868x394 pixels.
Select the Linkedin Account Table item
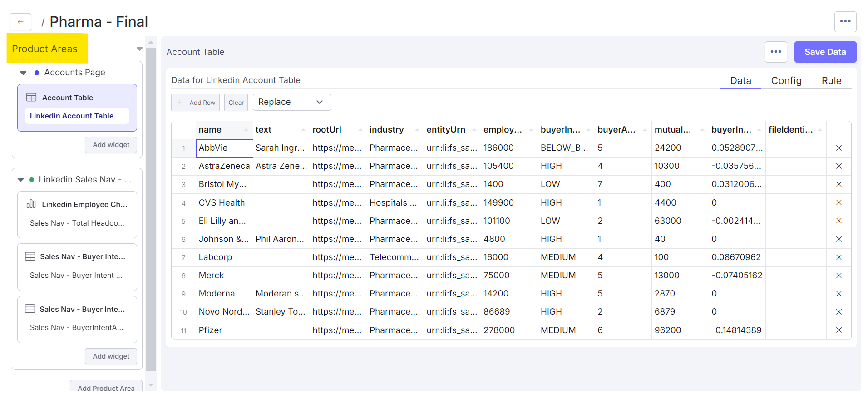coord(72,116)
